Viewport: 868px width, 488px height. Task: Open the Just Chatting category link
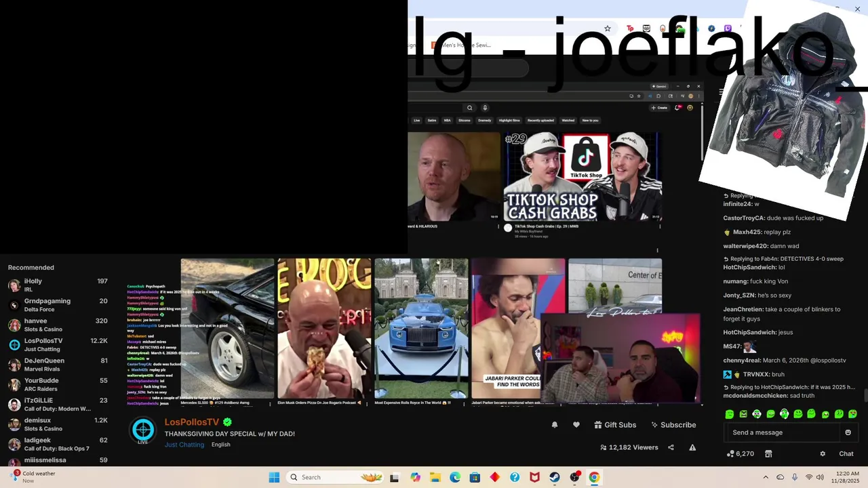click(184, 445)
